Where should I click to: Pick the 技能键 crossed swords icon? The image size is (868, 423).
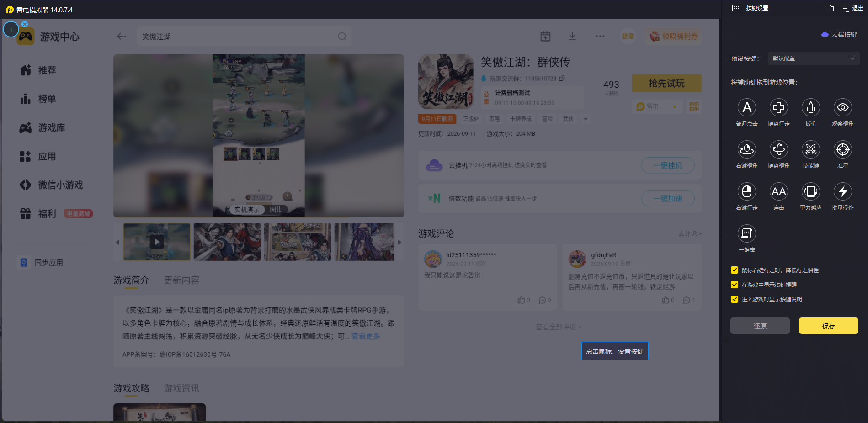[x=810, y=149]
